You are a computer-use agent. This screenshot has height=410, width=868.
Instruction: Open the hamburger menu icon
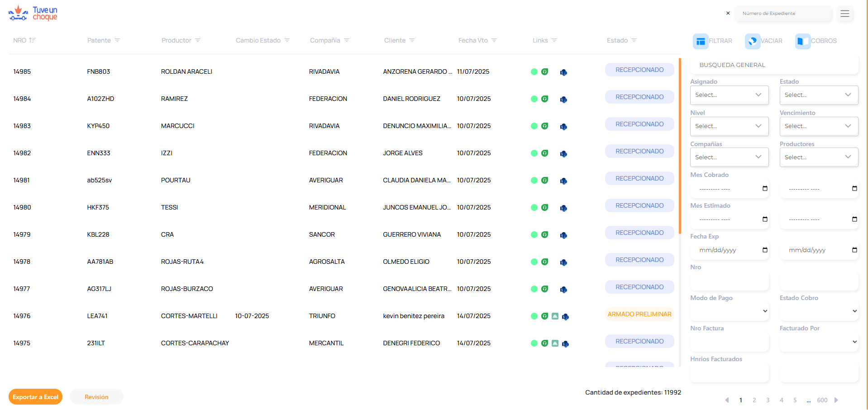coord(844,14)
